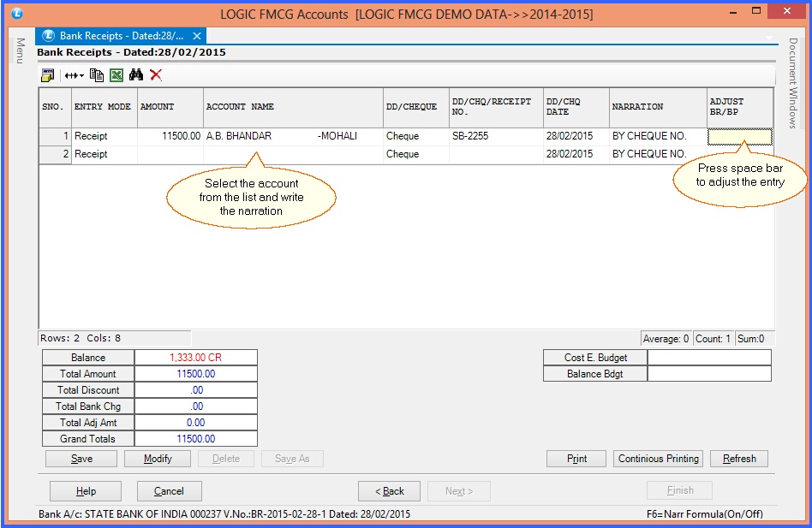Click the Modify button
This screenshot has width=812, height=528.
[x=158, y=459]
